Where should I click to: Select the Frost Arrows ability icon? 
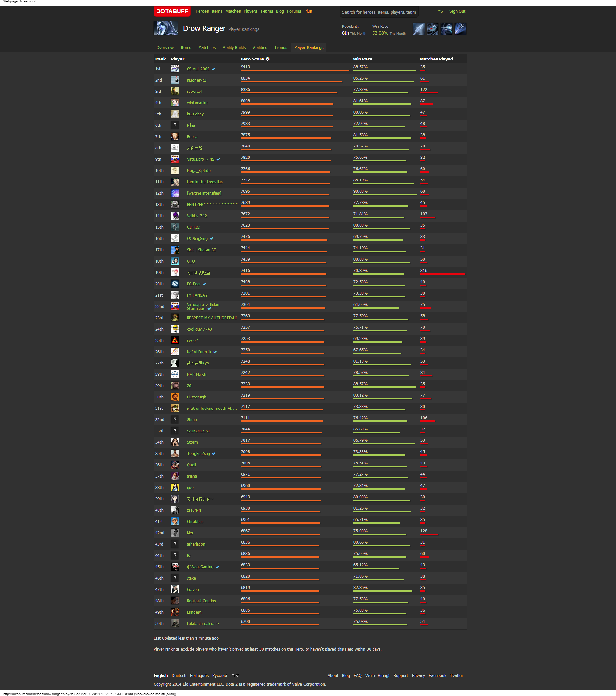(418, 29)
